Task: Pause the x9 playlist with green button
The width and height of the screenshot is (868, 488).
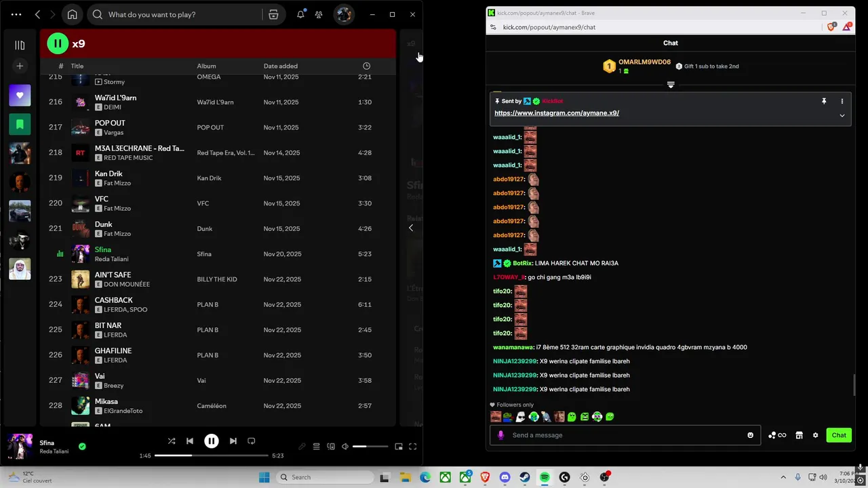Action: [58, 43]
